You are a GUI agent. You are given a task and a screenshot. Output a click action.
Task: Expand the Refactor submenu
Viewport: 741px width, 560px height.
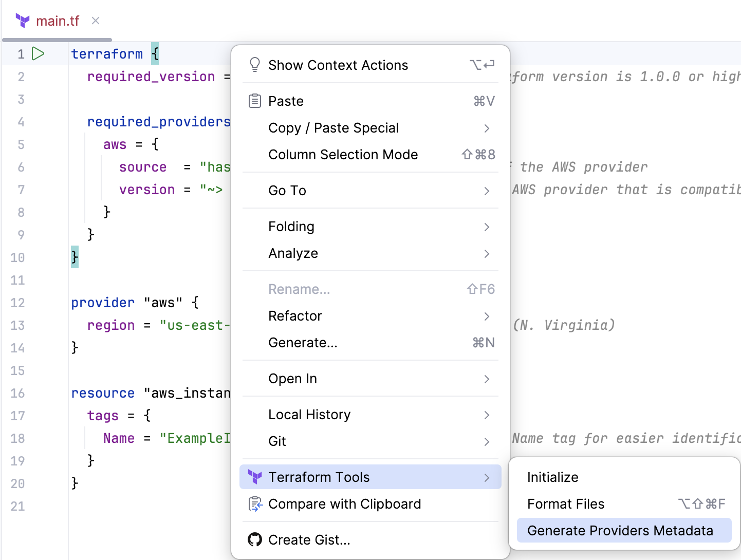295,316
